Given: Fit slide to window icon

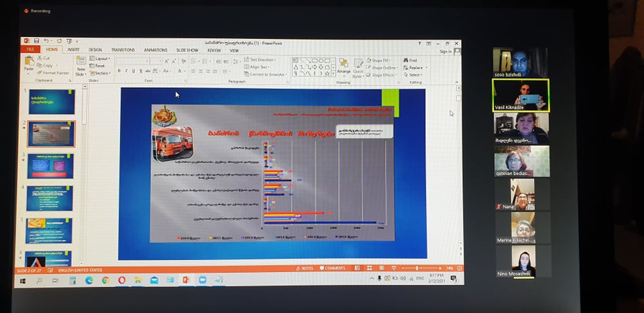Looking at the screenshot, I should point(460,268).
